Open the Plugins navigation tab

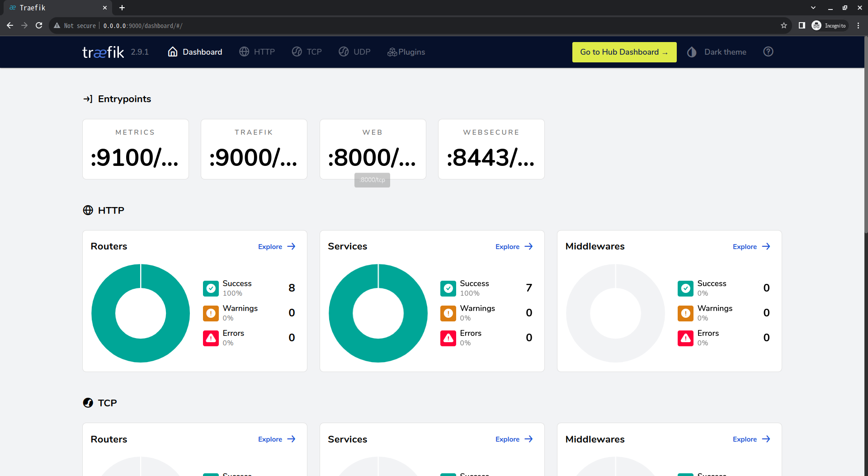(x=406, y=52)
